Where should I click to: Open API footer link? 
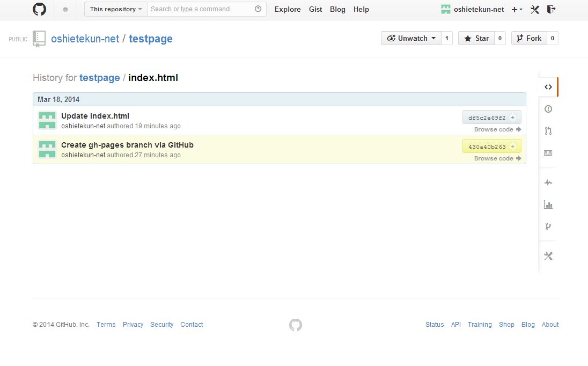point(456,324)
